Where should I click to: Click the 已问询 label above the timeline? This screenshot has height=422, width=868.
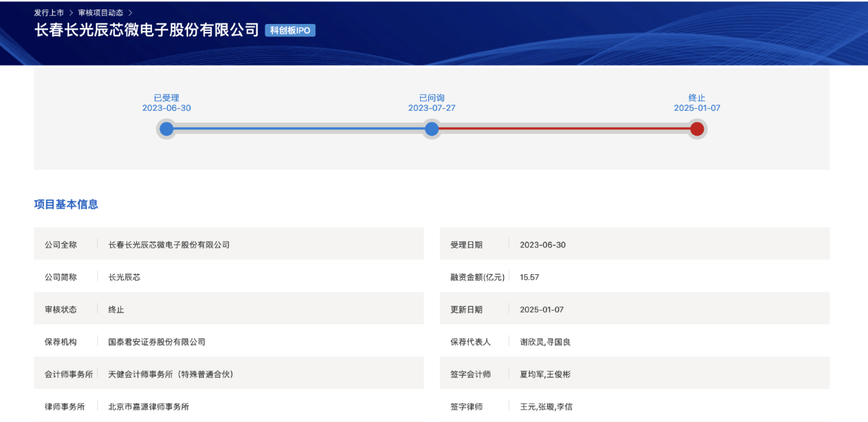(x=432, y=98)
